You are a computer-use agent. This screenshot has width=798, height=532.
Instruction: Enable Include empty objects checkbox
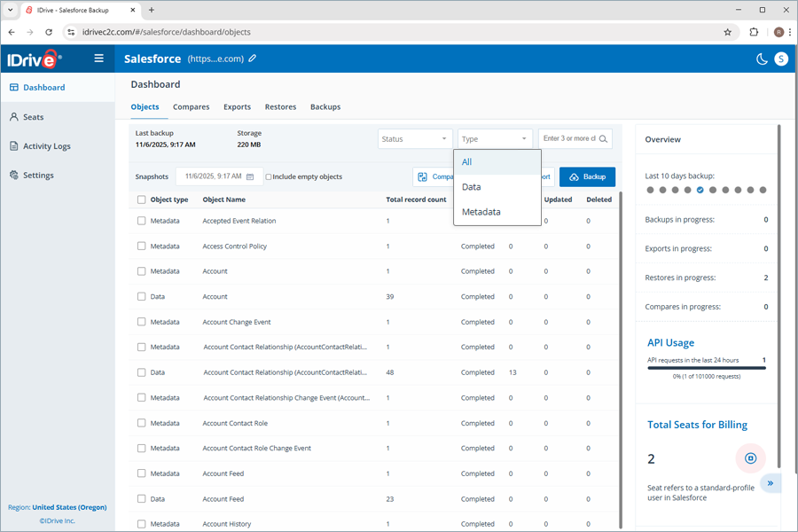click(270, 177)
